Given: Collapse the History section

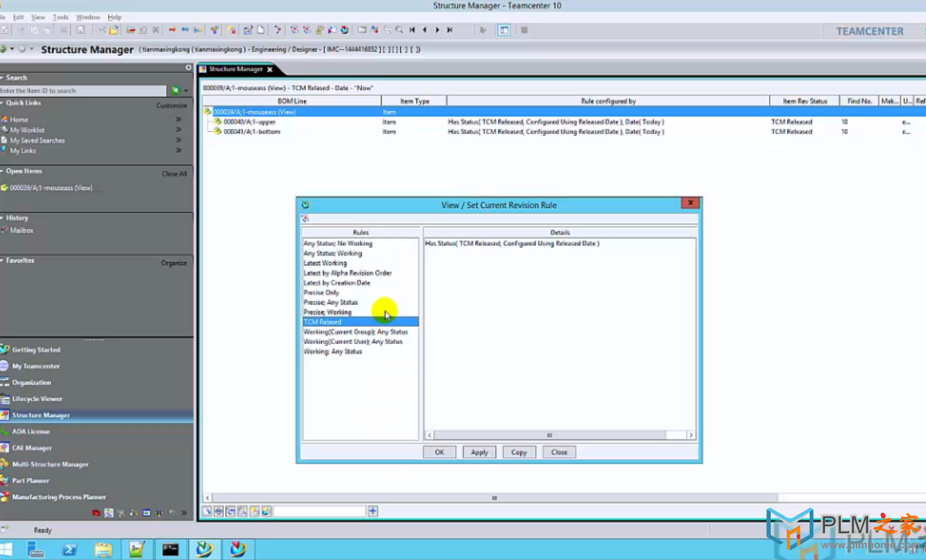Looking at the screenshot, I should [2, 217].
